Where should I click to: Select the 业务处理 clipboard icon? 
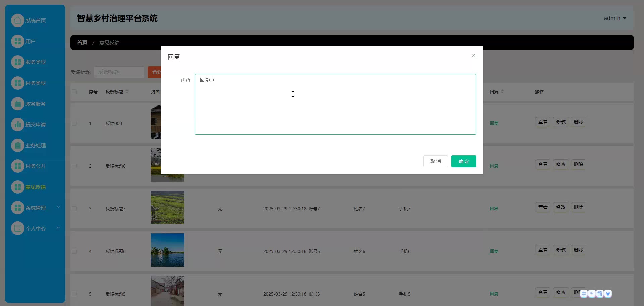(17, 145)
